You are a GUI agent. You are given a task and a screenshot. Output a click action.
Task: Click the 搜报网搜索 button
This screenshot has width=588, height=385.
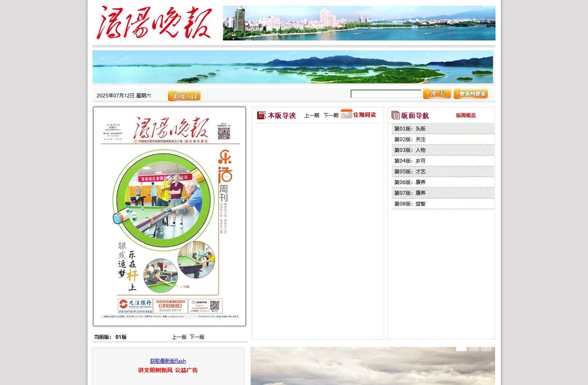coord(471,94)
